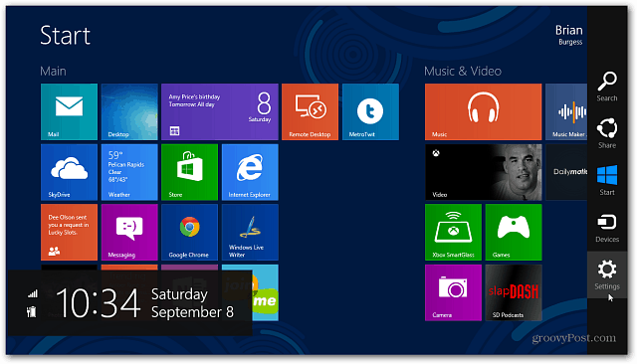637x364 pixels.
Task: Launch the Remote Desktop tile
Action: [x=310, y=112]
